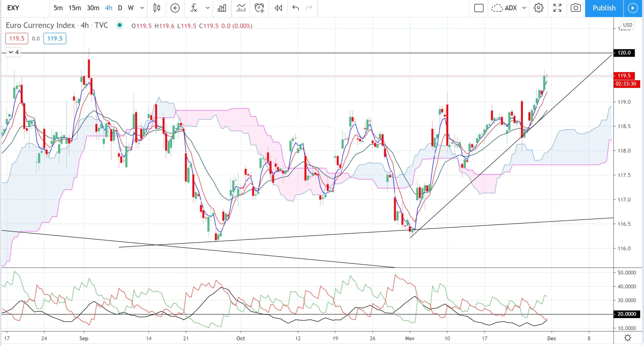Take a chart snapshot with camera icon

coord(576,8)
